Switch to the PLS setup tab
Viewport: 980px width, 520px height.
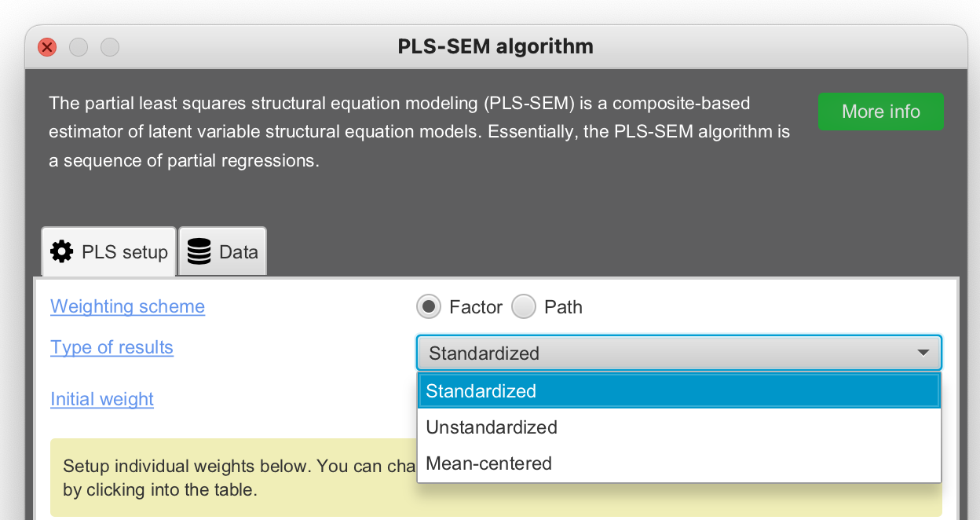109,252
